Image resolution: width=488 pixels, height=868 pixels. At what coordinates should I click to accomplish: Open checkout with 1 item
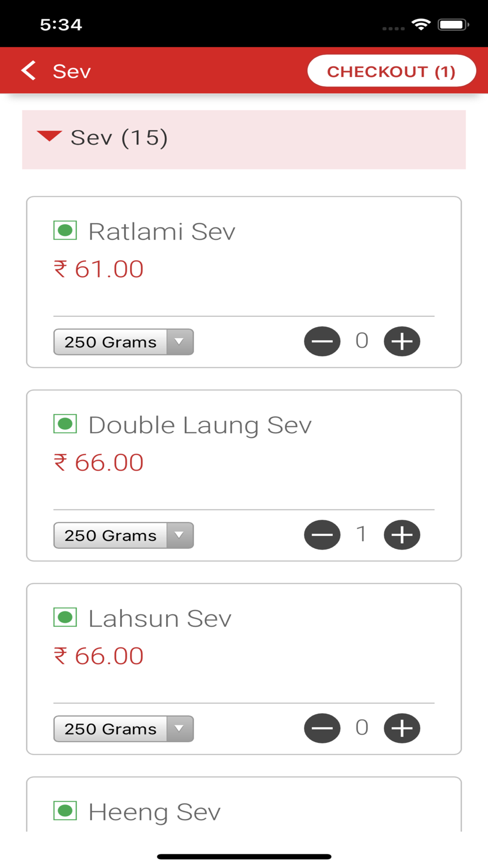tap(391, 71)
